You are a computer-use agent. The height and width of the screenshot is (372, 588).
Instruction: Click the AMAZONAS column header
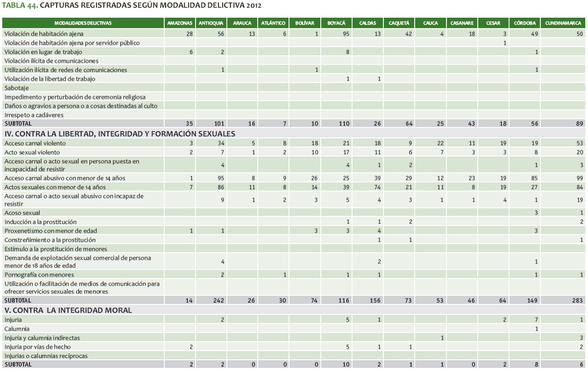point(180,23)
